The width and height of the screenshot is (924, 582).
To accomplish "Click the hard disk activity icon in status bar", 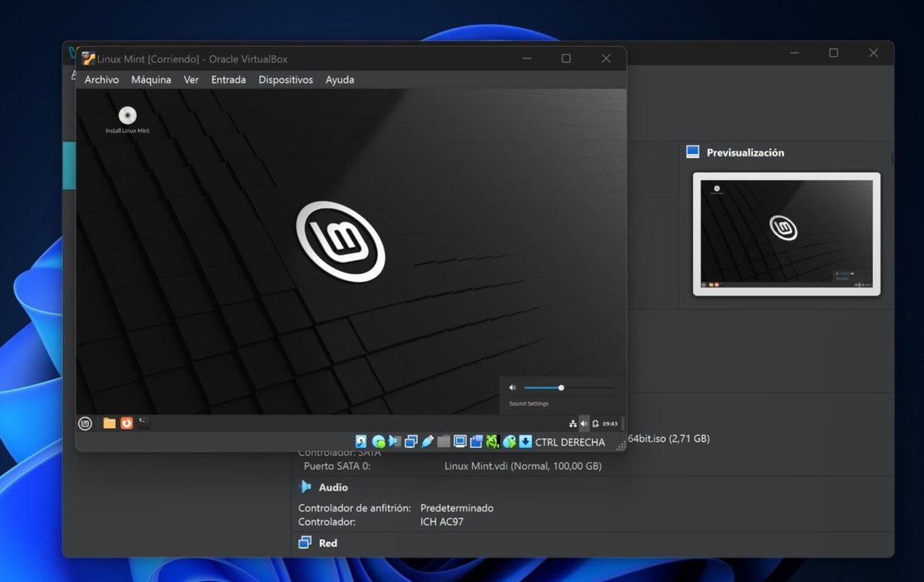I will point(360,441).
